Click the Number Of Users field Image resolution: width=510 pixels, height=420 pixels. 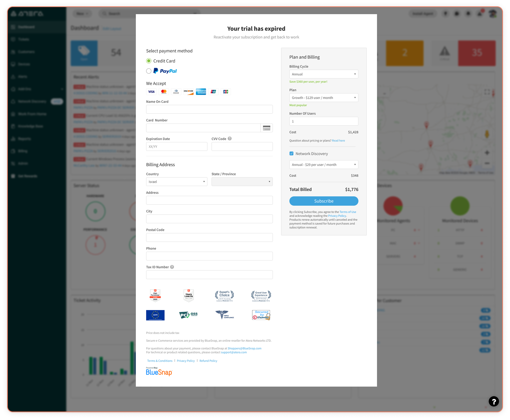click(324, 121)
